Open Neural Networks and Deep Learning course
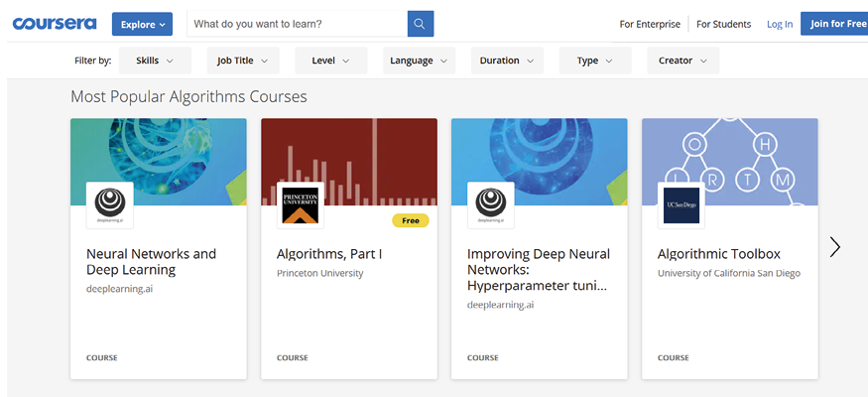Viewport: 868px width, 397px height. pyautogui.click(x=151, y=262)
